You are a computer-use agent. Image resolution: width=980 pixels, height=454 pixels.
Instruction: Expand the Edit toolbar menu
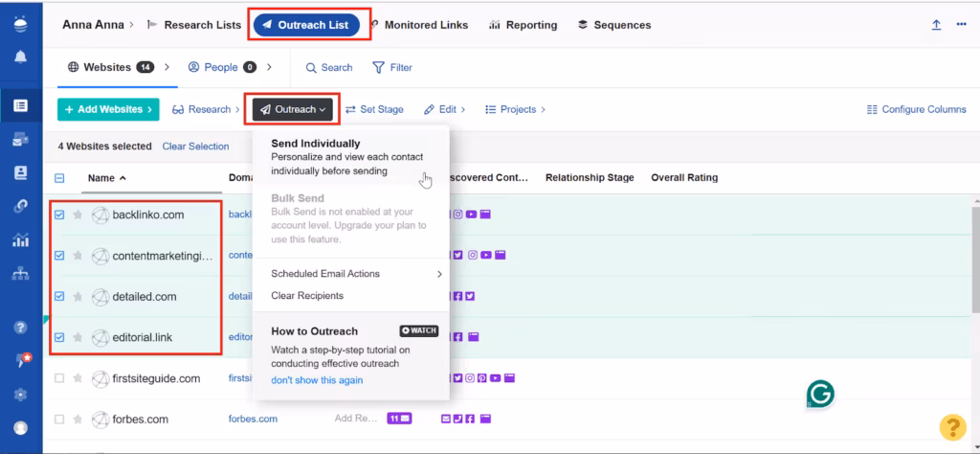(444, 109)
